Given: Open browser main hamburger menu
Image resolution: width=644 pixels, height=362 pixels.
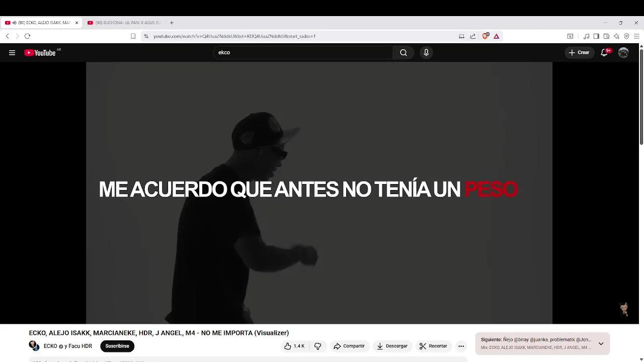Looking at the screenshot, I should pyautogui.click(x=636, y=36).
